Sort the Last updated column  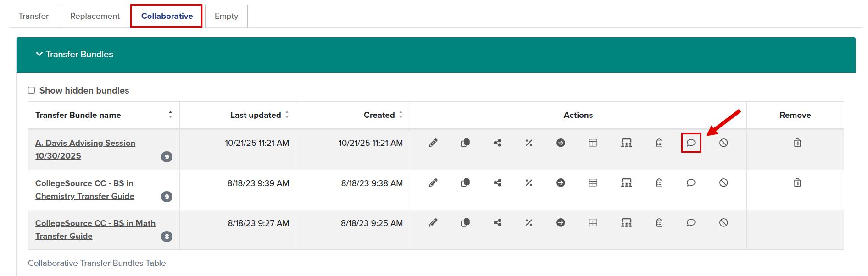[x=287, y=115]
